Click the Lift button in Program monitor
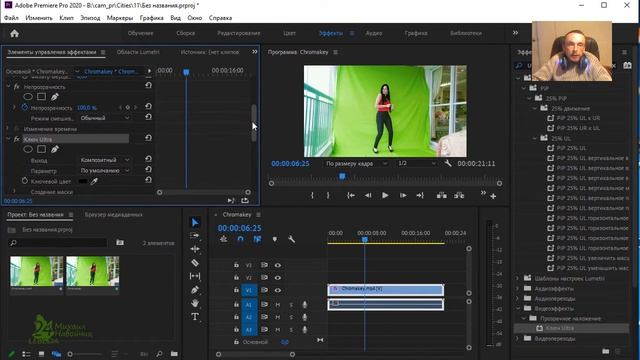 click(x=442, y=196)
